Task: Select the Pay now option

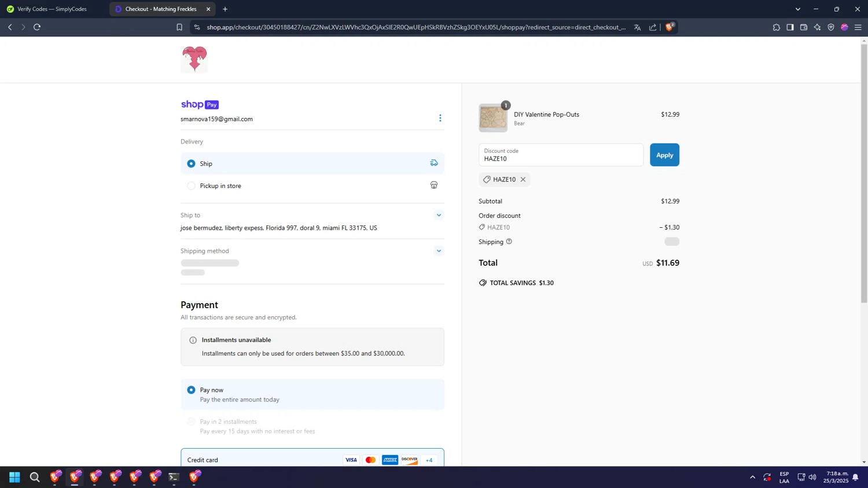Action: [312, 394]
